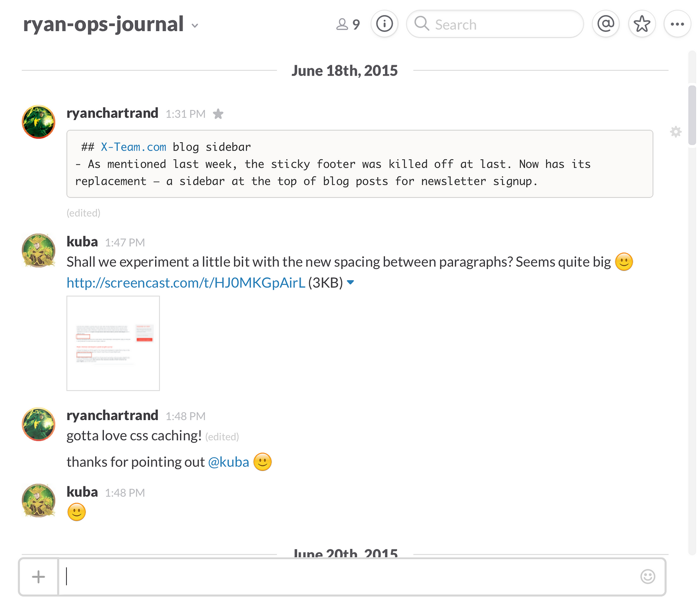Open kuba's avatar at 1:47 PM

point(39,250)
